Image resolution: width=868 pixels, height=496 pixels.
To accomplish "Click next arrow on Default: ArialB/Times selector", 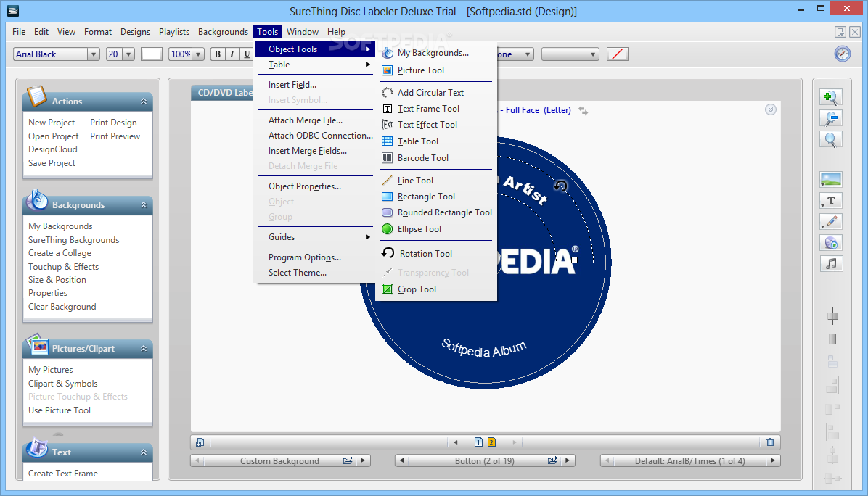I will pyautogui.click(x=773, y=460).
